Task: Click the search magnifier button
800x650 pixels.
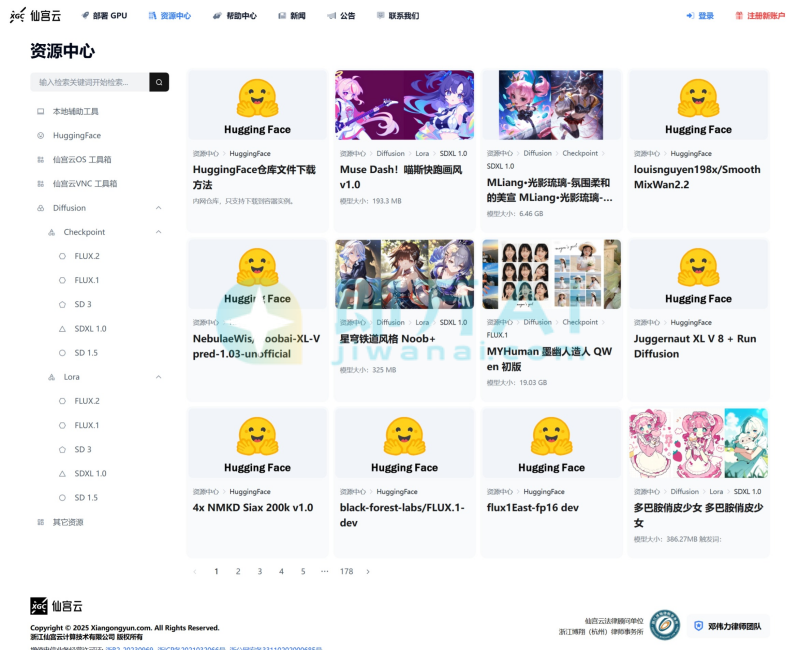Action: (159, 82)
